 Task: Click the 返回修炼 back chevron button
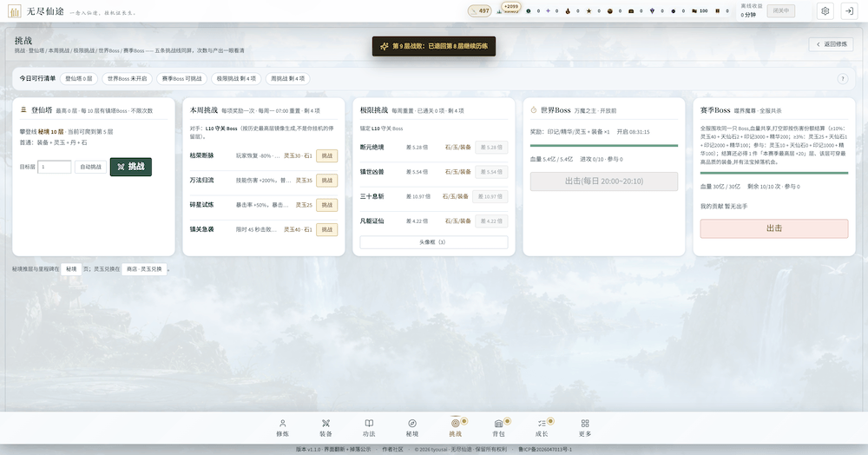[x=831, y=44]
